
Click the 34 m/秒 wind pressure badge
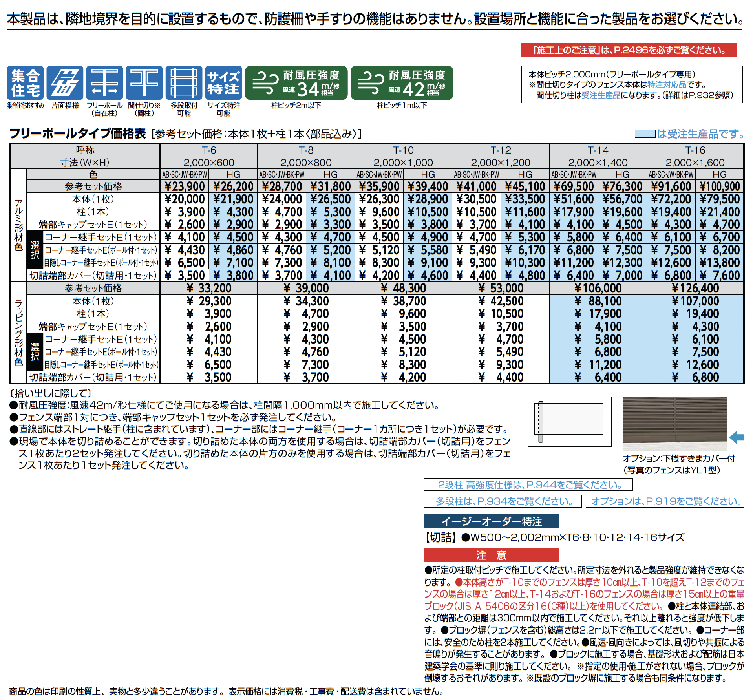pyautogui.click(x=296, y=83)
